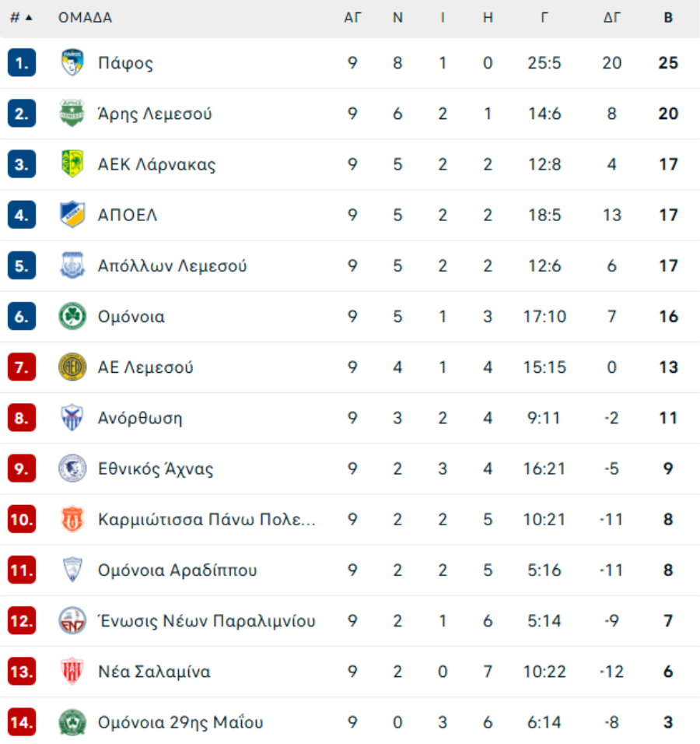Viewport: 700px width, 744px height.
Task: Open the Απόλλων Λεμεσού team link
Action: (172, 265)
